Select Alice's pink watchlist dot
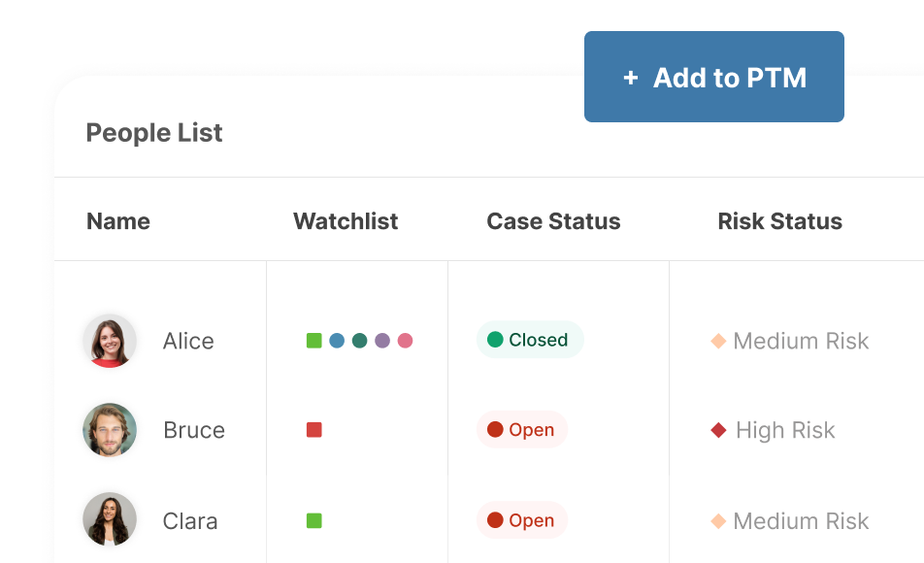 405,341
